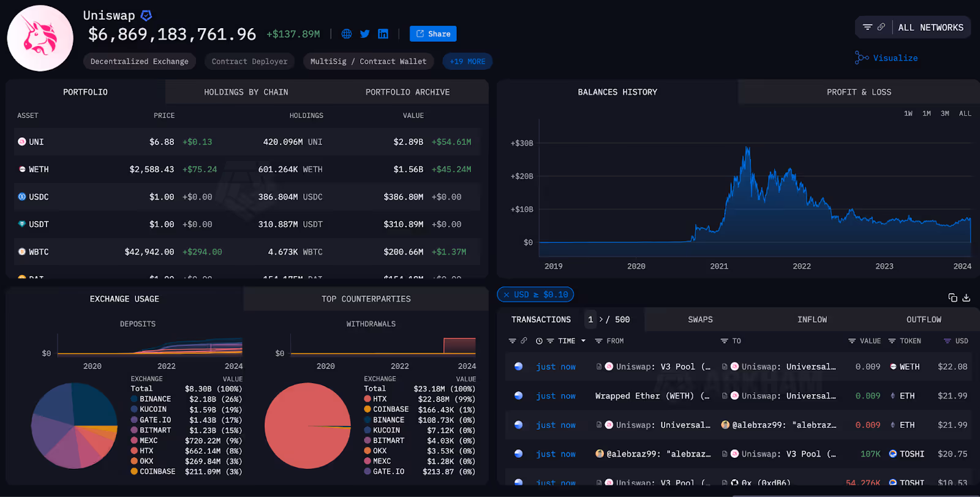
Task: Click the Visualize graph icon
Action: click(862, 58)
